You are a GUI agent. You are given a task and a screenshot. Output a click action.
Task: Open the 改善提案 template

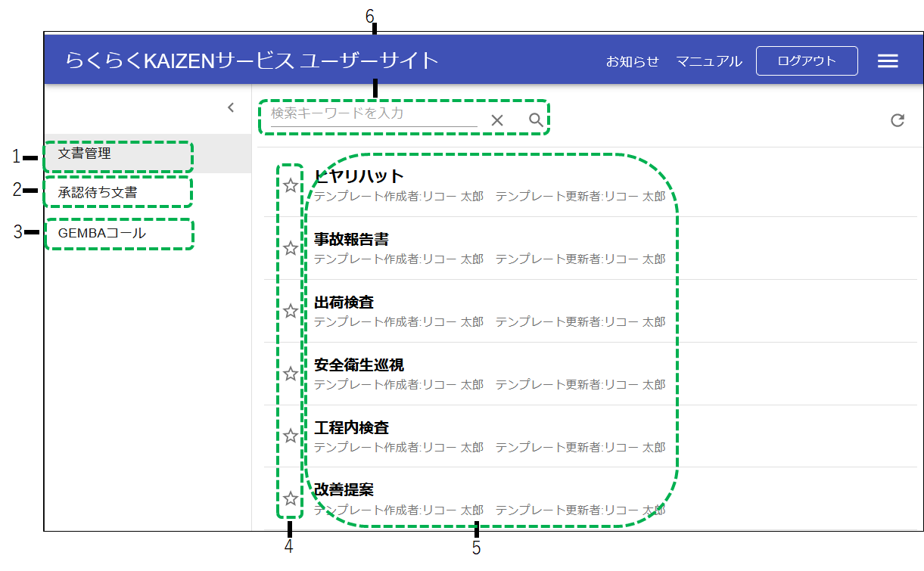coord(342,490)
